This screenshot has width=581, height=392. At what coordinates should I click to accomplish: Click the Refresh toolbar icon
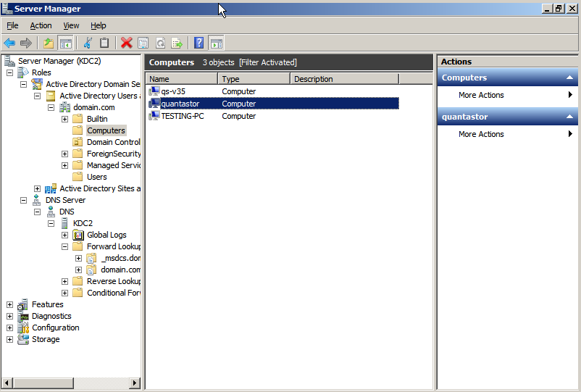click(160, 43)
